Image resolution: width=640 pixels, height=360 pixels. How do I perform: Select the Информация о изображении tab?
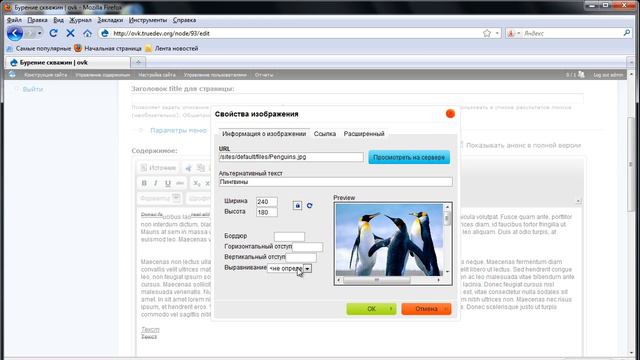pos(264,133)
